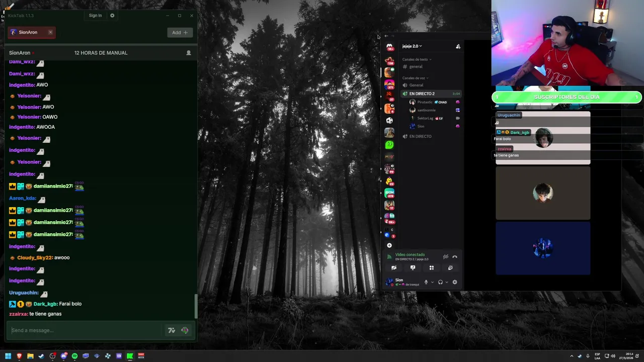
Task: Deafen headphones in Discord
Action: pyautogui.click(x=440, y=283)
